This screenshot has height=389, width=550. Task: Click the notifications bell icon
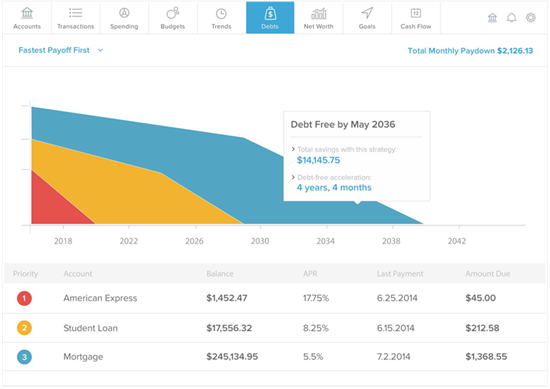(x=511, y=18)
